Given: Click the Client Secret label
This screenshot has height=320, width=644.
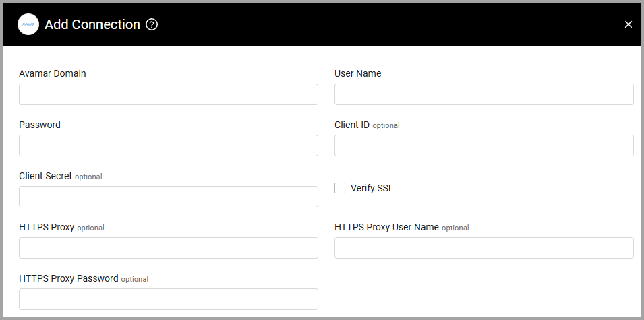Looking at the screenshot, I should pyautogui.click(x=46, y=176).
